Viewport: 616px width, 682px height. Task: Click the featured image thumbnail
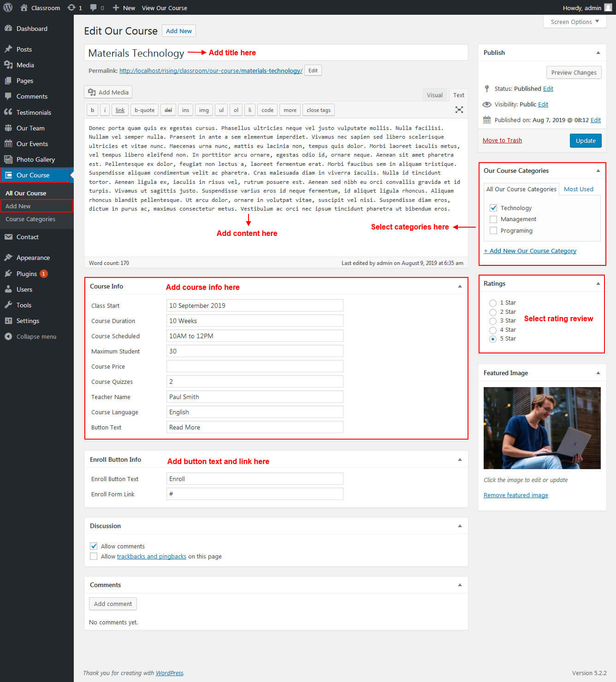pos(542,428)
